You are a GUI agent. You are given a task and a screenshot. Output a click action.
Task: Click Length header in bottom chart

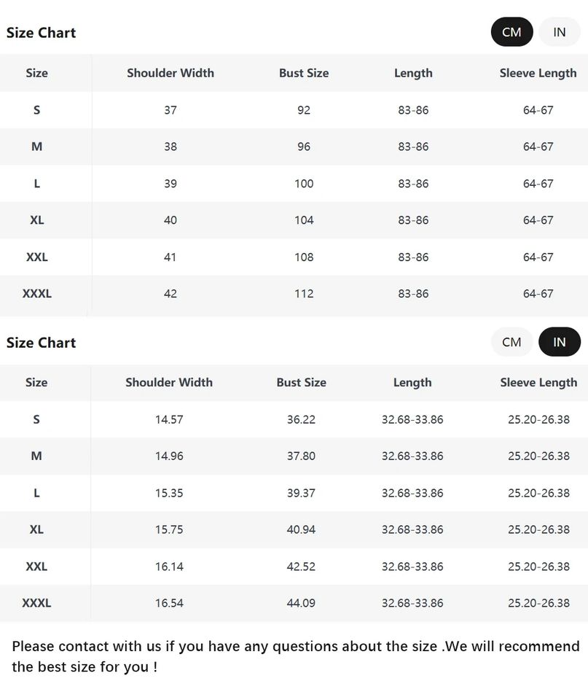coord(412,382)
